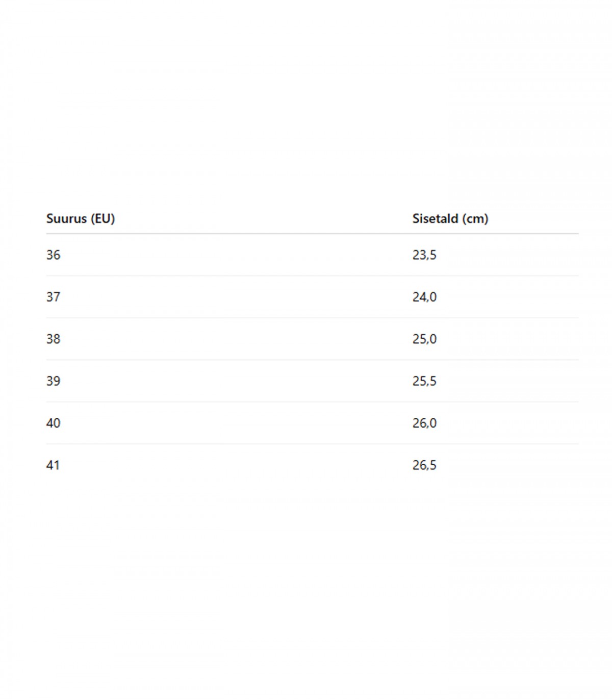The height and width of the screenshot is (700, 612).
Task: Click the 25,0 insole length value
Action: coord(424,339)
